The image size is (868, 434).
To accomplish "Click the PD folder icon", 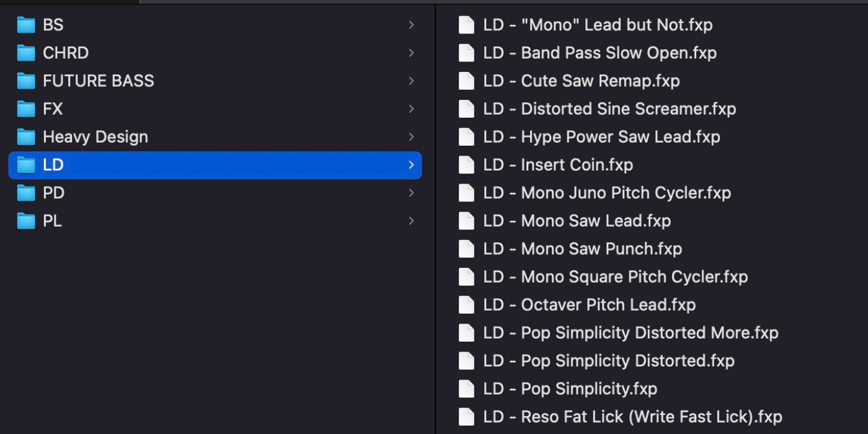I will 26,193.
